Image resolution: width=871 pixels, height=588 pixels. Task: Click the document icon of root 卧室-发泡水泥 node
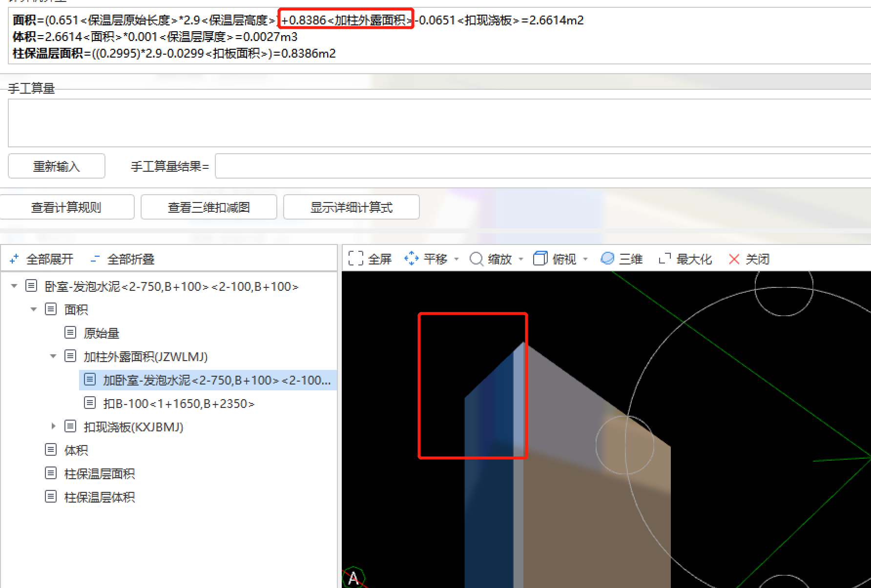[31, 286]
